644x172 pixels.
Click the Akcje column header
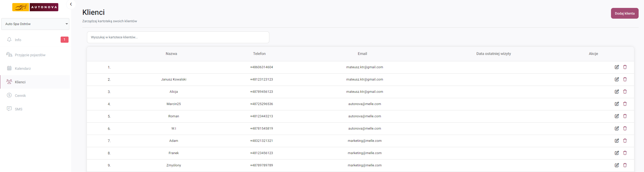tap(593, 54)
